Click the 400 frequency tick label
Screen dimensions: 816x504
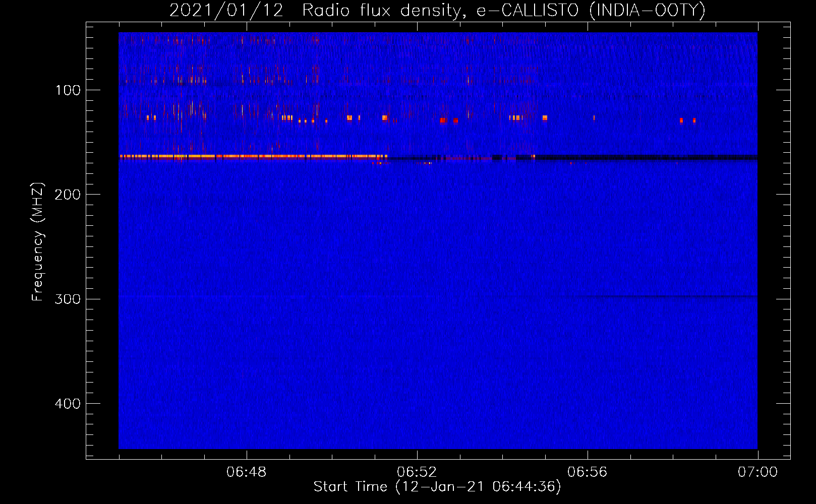click(x=68, y=404)
